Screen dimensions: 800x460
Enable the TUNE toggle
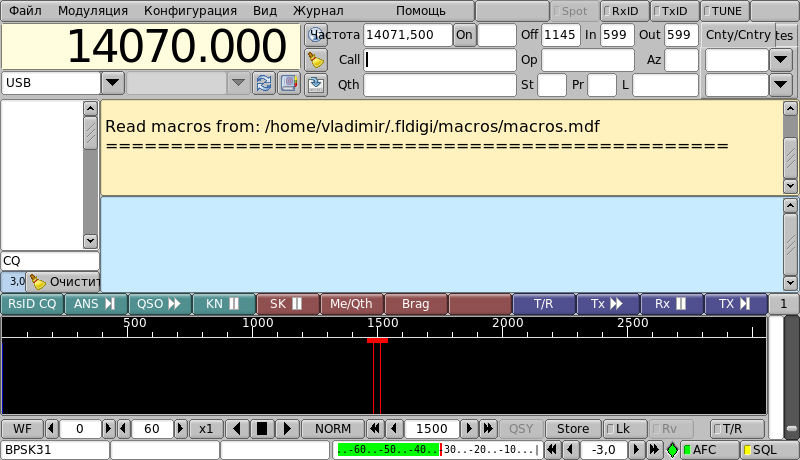pyautogui.click(x=724, y=11)
